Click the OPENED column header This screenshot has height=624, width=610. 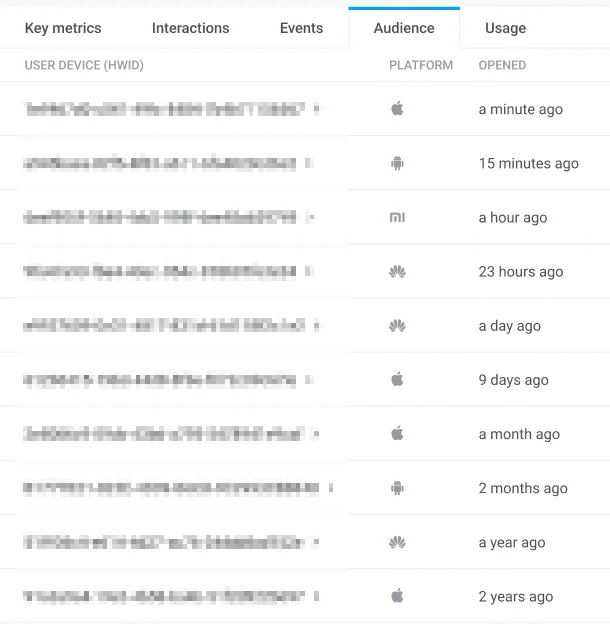(x=502, y=65)
